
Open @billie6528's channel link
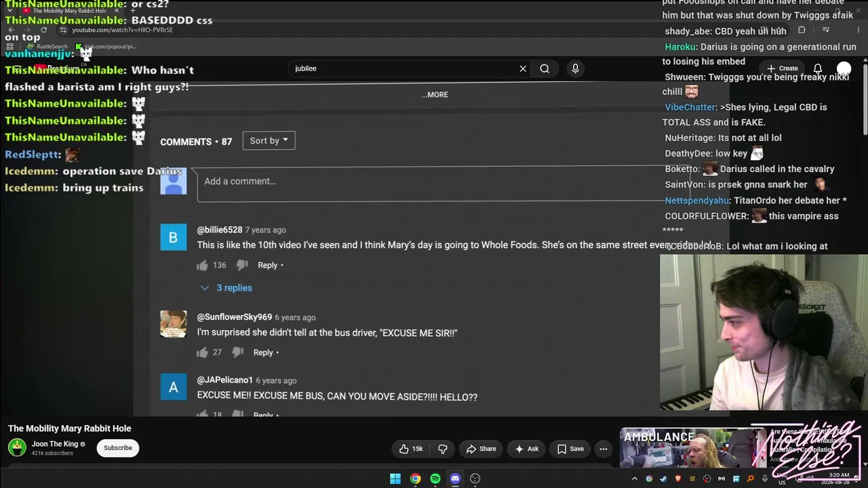pos(220,230)
